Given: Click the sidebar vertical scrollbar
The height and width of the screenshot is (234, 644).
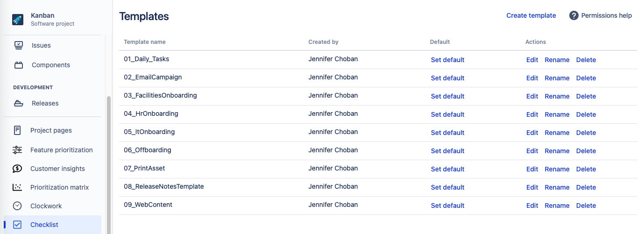Looking at the screenshot, I should click(x=109, y=163).
